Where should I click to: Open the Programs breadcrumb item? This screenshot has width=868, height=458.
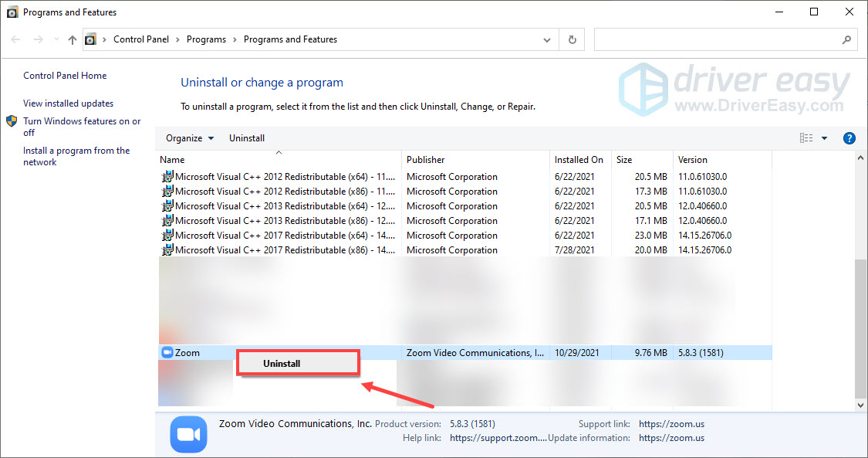[206, 39]
